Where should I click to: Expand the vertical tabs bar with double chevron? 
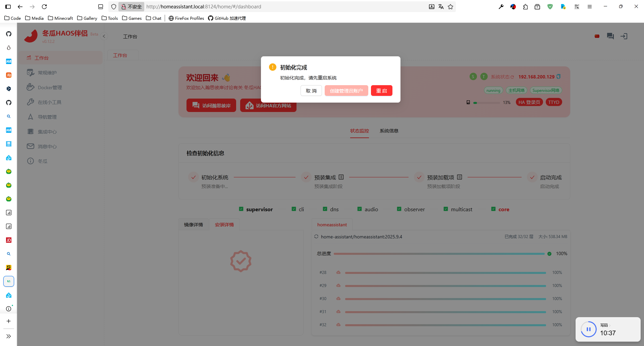pyautogui.click(x=9, y=336)
